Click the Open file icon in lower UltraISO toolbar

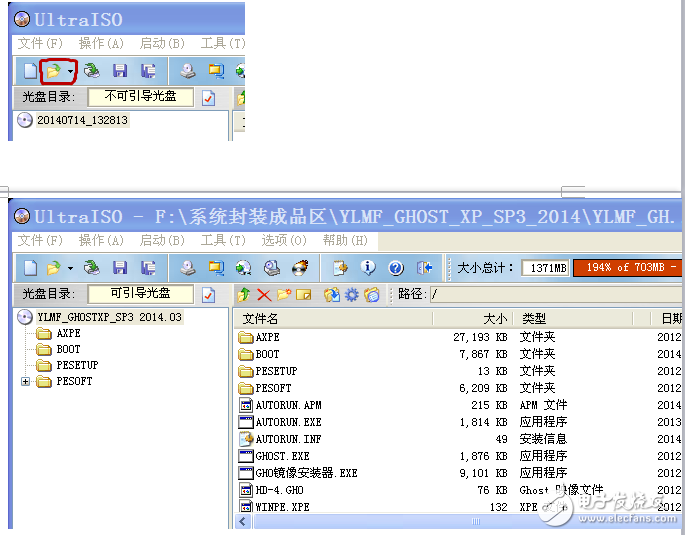[53, 268]
